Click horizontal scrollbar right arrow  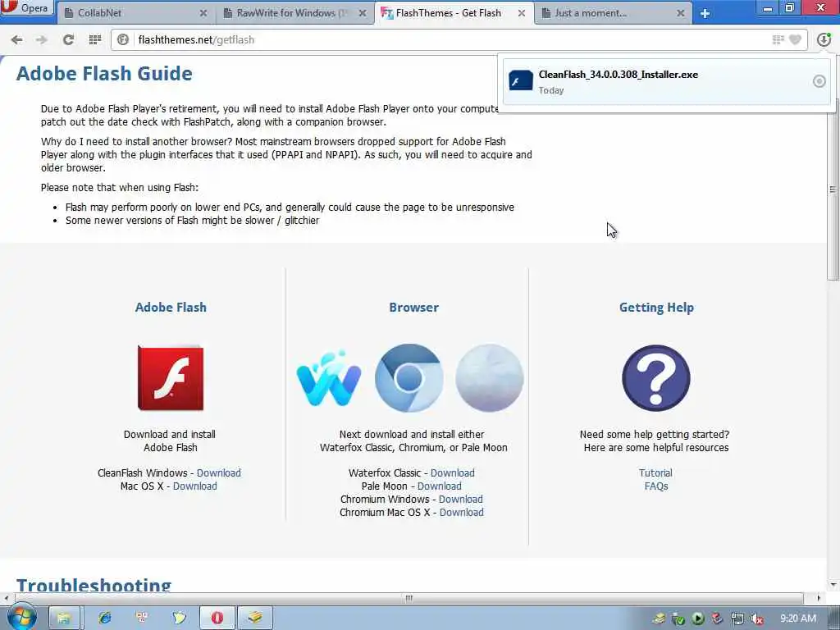[x=818, y=598]
